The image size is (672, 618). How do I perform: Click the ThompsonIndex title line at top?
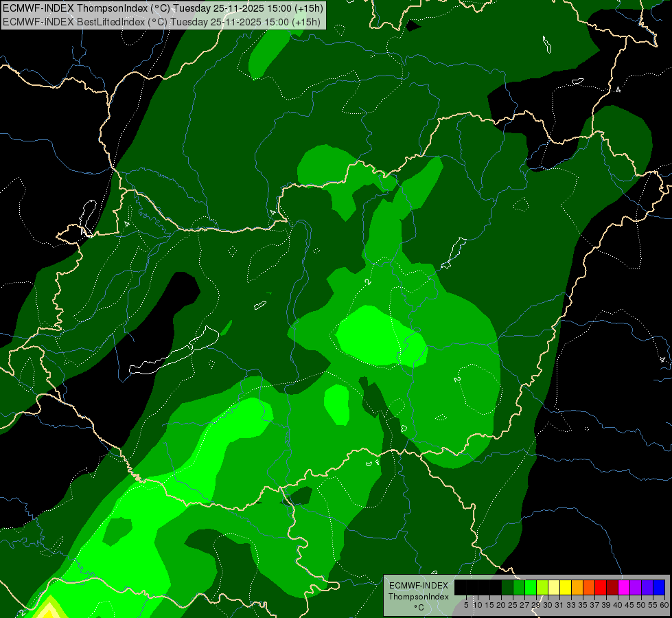click(x=163, y=8)
